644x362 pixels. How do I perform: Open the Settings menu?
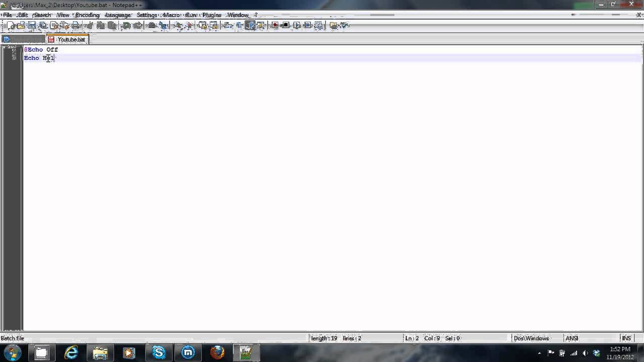[x=147, y=15]
